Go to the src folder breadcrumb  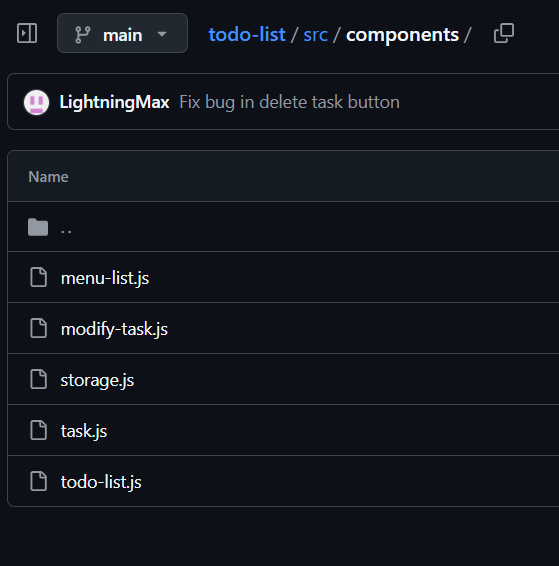coord(315,35)
